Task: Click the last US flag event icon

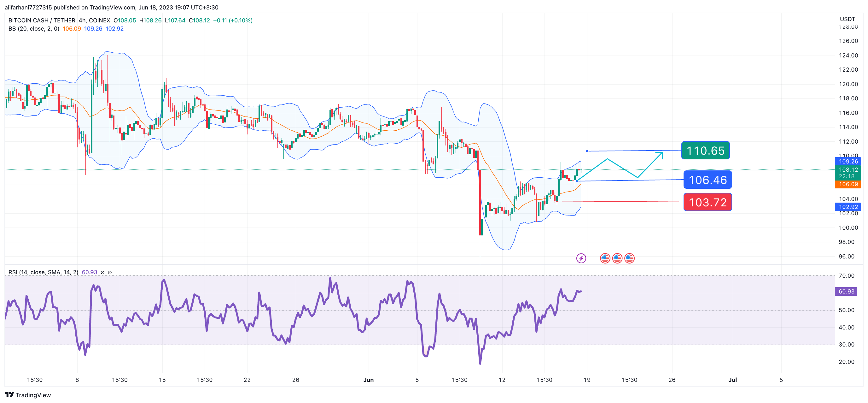Action: (x=629, y=258)
